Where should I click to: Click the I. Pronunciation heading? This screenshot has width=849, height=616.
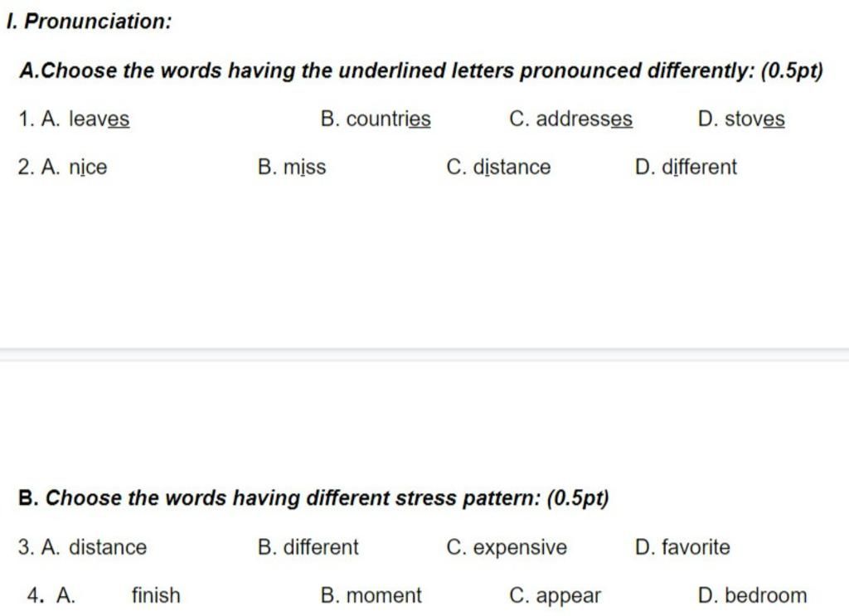(x=90, y=21)
